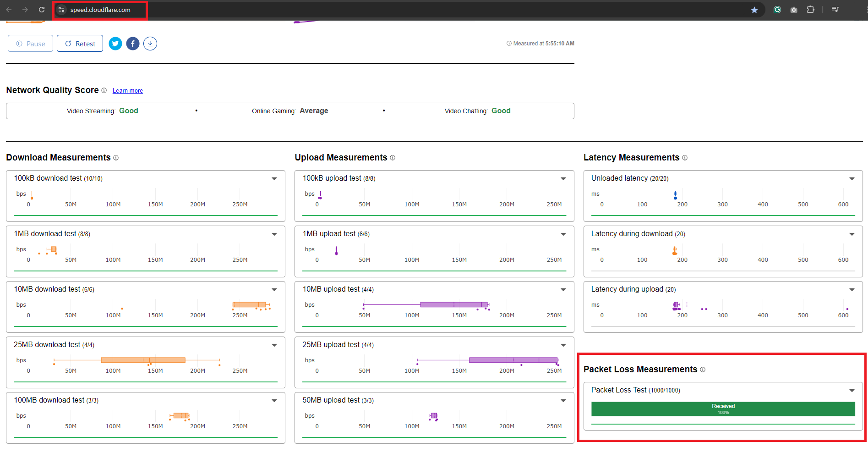Screen dimensions: 868x453
Task: Open info icon beside Packet Loss Measurements
Action: [703, 370]
